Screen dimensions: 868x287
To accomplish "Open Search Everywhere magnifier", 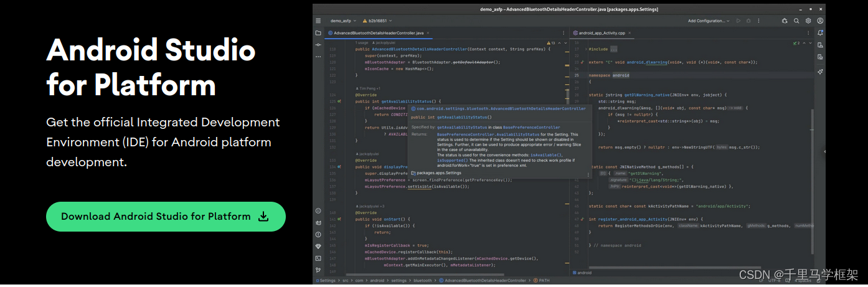I will (796, 21).
